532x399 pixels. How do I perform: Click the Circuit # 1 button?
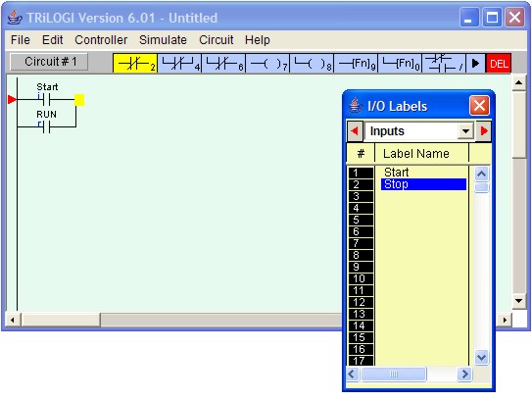click(x=49, y=62)
